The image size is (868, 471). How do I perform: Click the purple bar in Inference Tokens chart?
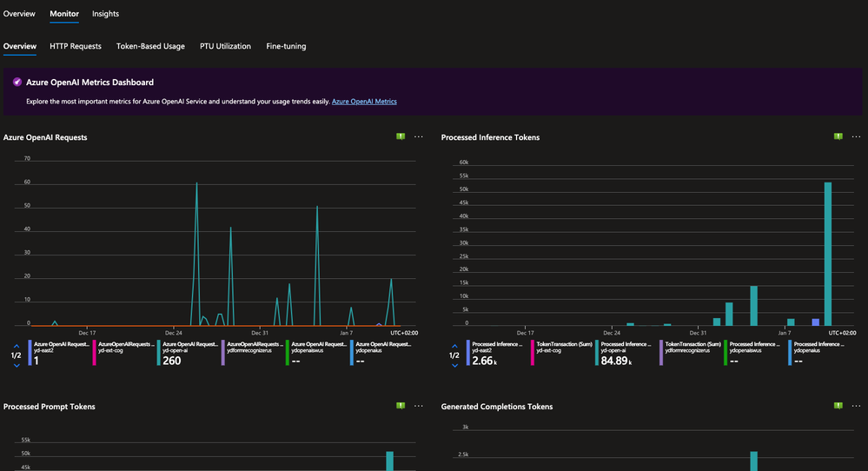(x=815, y=322)
